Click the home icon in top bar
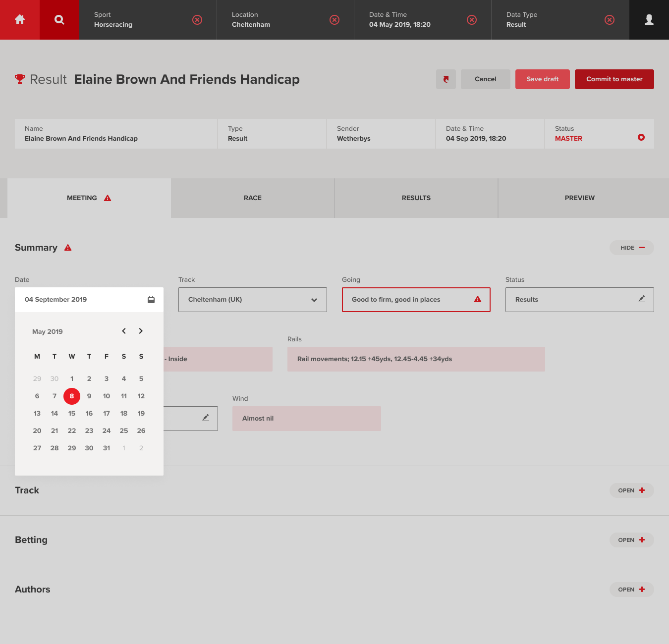Viewport: 669px width, 644px height. click(x=20, y=20)
